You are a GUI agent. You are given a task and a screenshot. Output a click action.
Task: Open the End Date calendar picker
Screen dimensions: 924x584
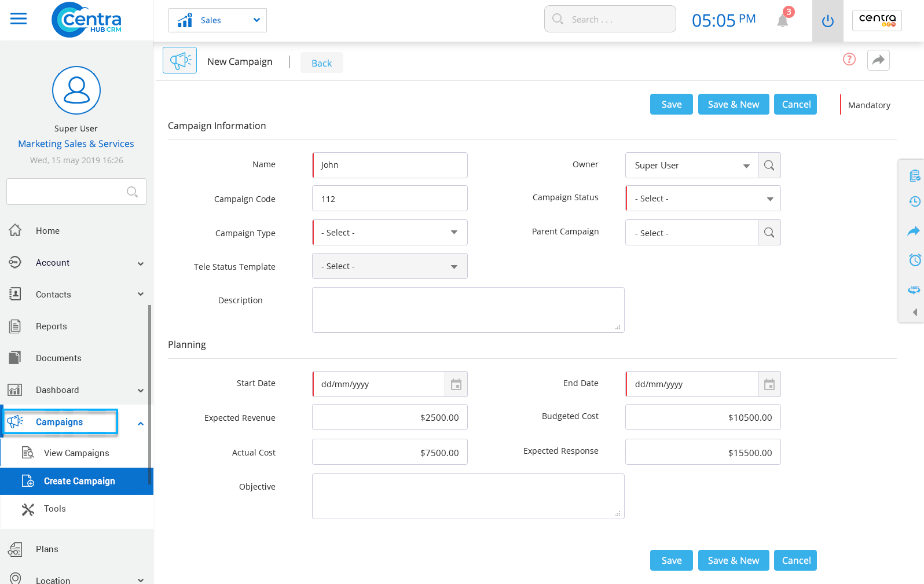(769, 384)
